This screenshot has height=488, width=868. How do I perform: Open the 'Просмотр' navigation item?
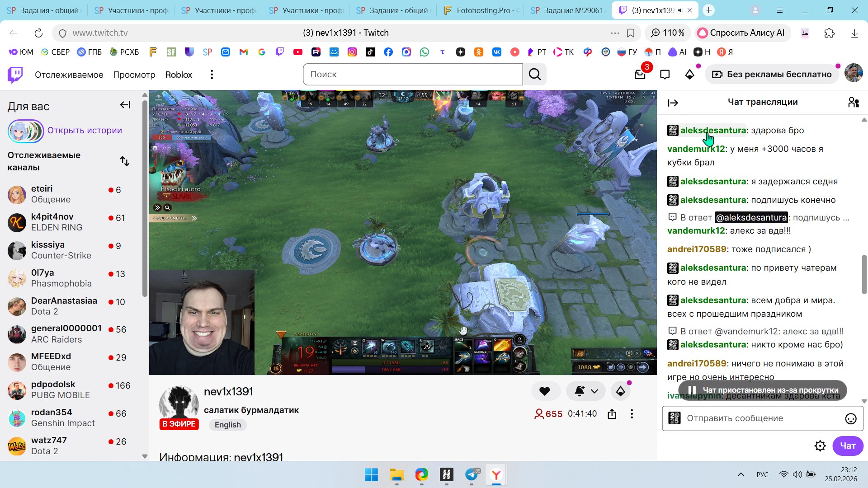coord(134,75)
